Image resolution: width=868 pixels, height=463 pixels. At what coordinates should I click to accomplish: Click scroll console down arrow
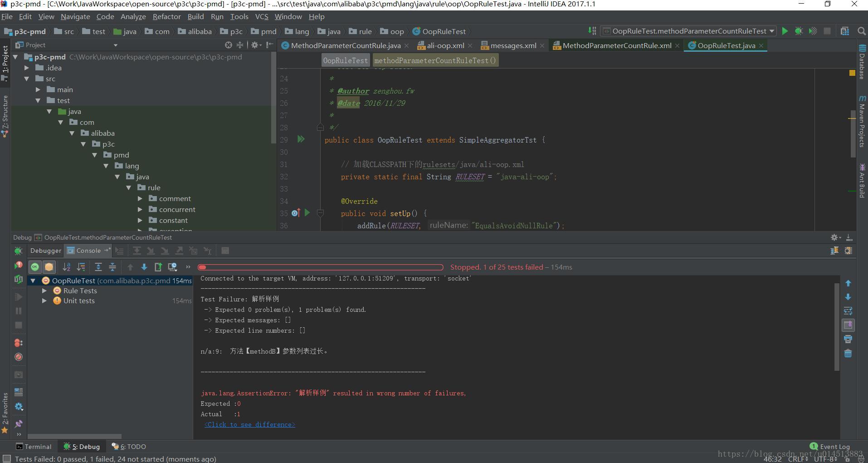point(848,297)
